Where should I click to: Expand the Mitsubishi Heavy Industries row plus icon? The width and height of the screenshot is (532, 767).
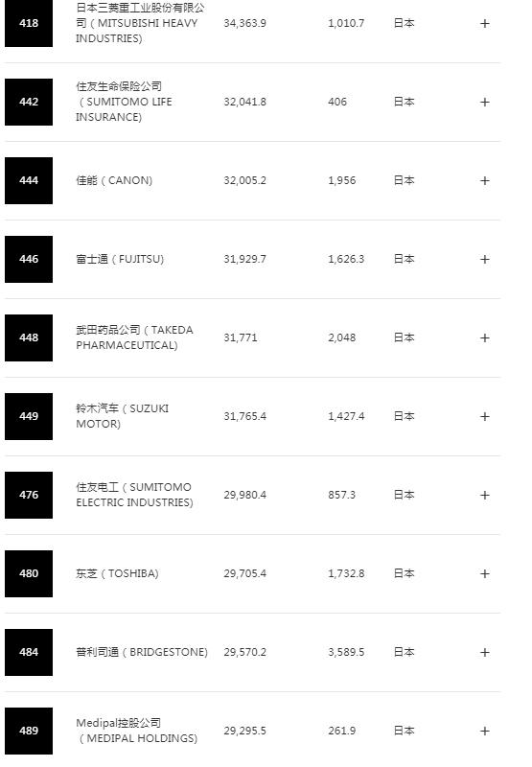point(485,23)
